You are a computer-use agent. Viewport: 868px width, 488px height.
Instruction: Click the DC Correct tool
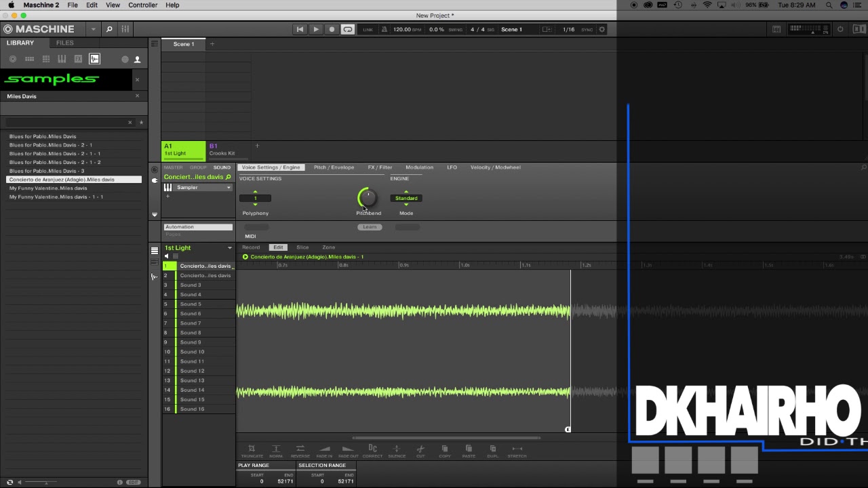tap(372, 451)
